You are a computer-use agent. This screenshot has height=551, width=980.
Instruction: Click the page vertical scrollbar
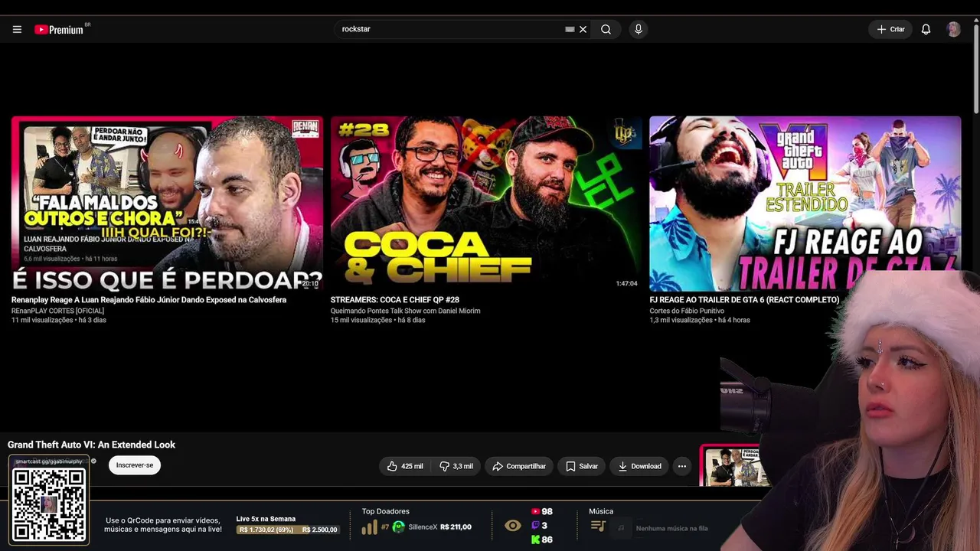[975, 69]
